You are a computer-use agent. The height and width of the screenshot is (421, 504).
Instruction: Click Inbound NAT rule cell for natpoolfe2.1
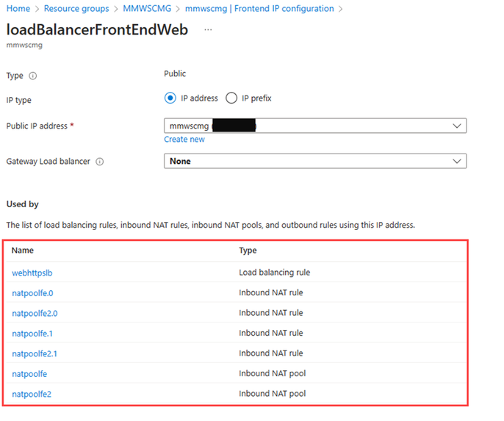(271, 353)
